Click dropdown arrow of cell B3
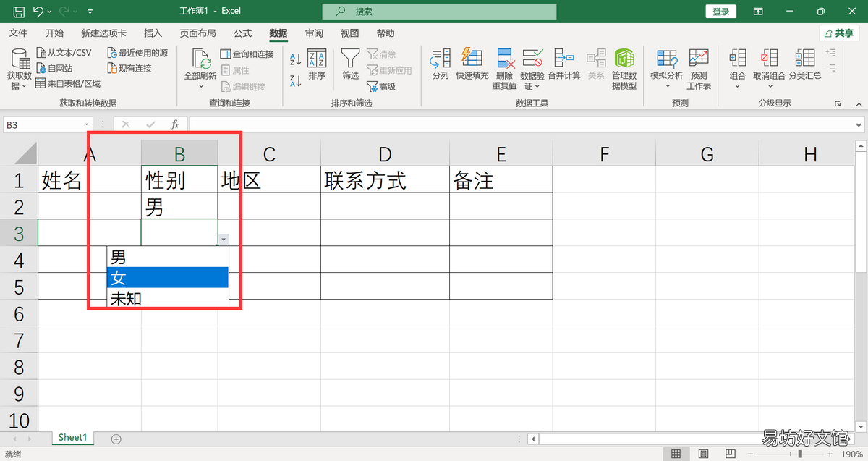Viewport: 868px width, 461px height. 224,239
